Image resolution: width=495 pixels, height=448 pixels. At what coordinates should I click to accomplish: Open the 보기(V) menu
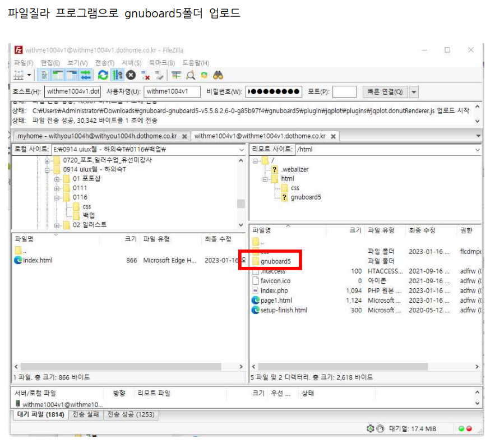[77, 63]
